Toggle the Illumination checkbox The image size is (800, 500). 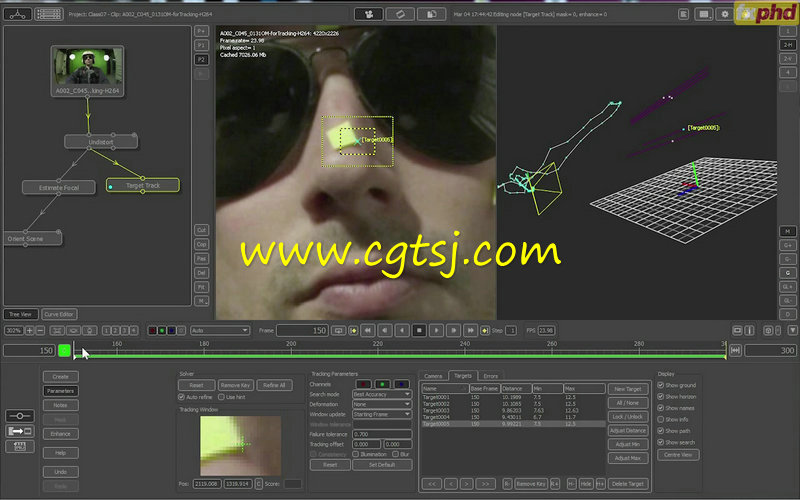click(356, 454)
